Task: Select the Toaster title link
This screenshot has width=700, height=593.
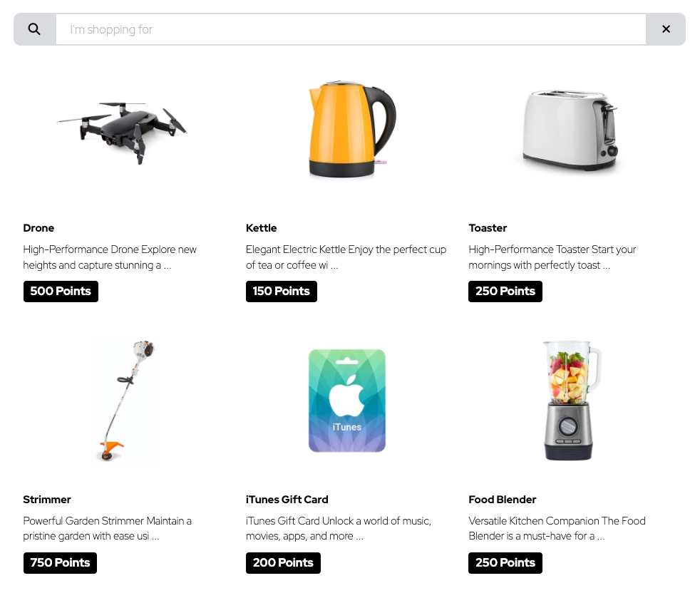Action: click(488, 228)
